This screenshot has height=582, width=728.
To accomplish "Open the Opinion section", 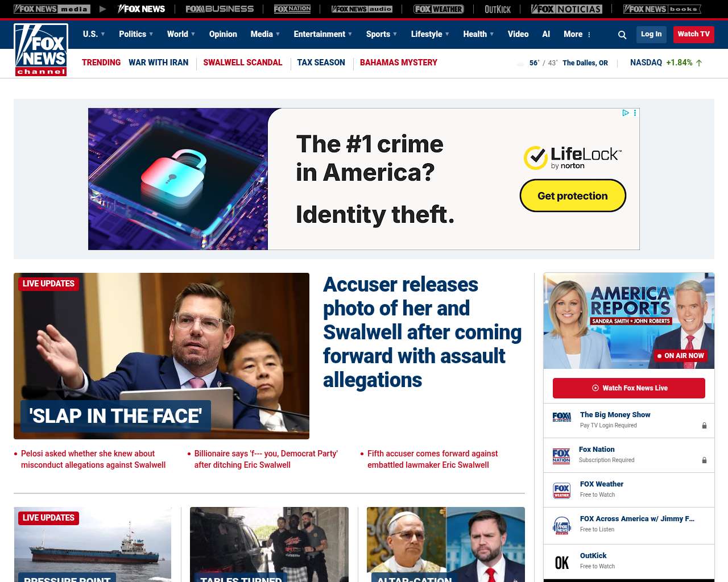I will coord(223,34).
